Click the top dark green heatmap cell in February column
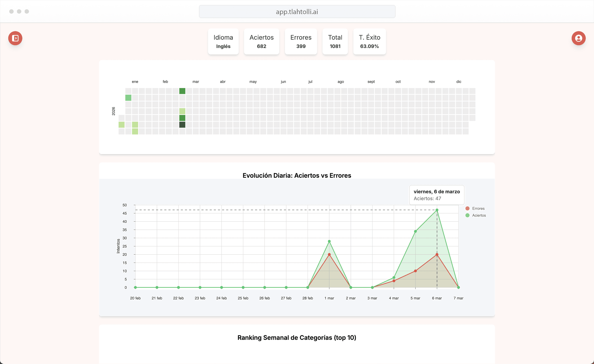 coord(182,91)
